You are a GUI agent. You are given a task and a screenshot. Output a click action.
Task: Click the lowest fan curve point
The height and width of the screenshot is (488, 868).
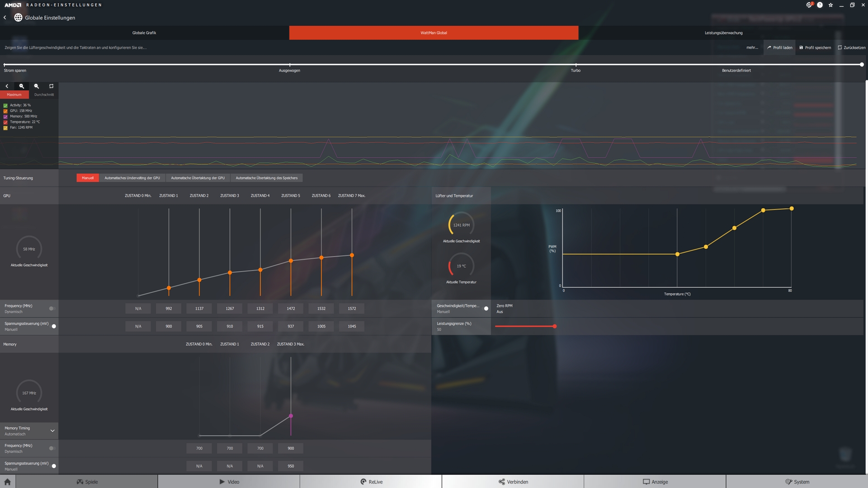click(x=677, y=254)
